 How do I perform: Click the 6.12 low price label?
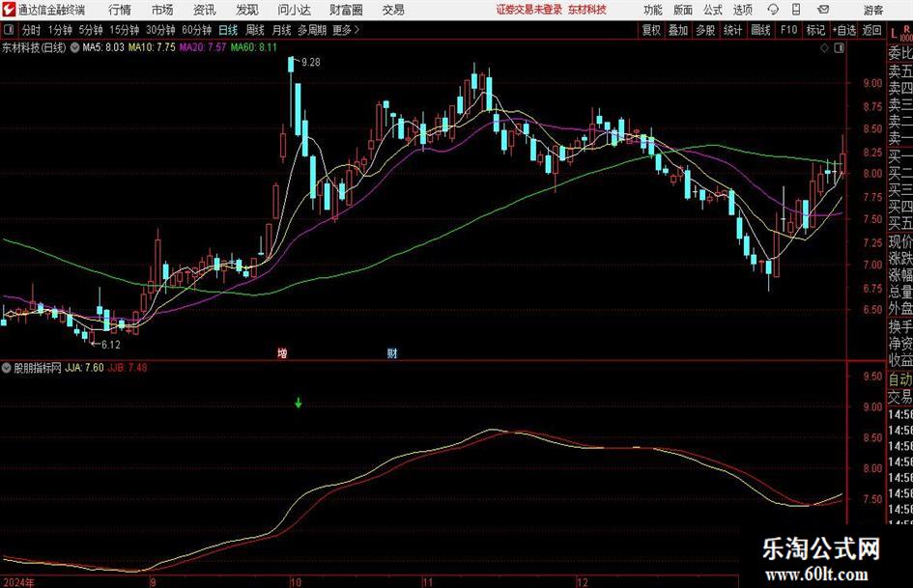(111, 345)
